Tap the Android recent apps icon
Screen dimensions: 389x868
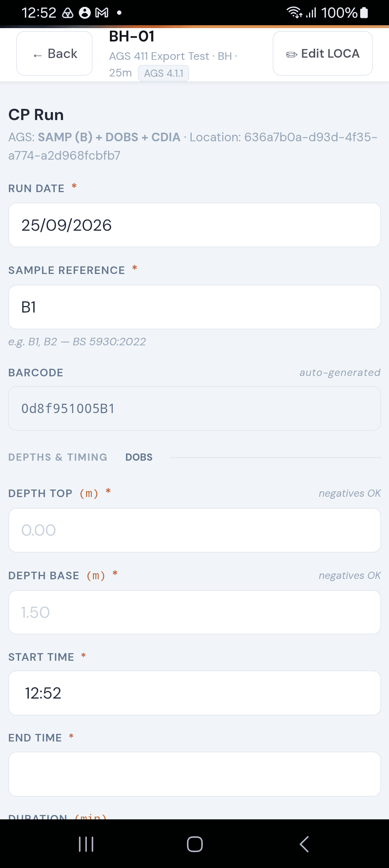coord(86,844)
